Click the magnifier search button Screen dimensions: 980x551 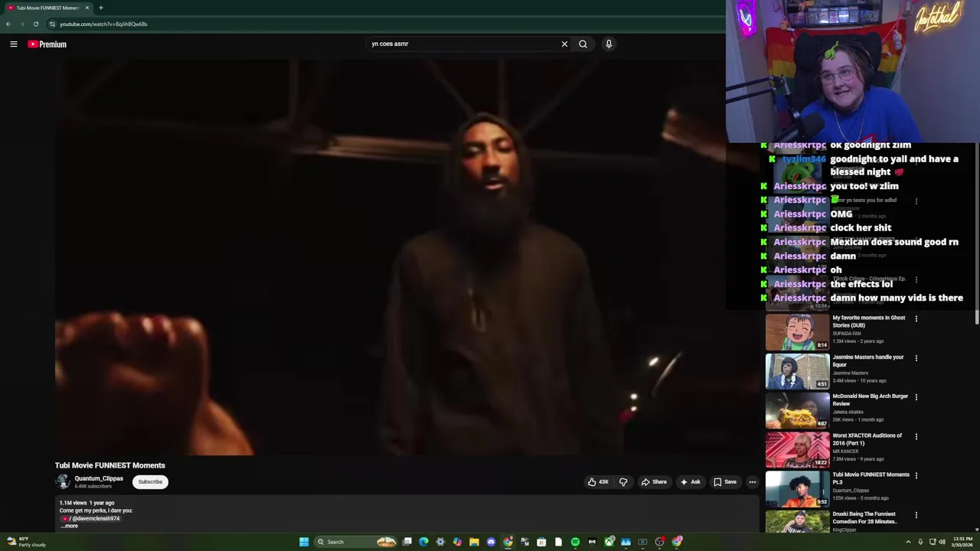coord(583,44)
